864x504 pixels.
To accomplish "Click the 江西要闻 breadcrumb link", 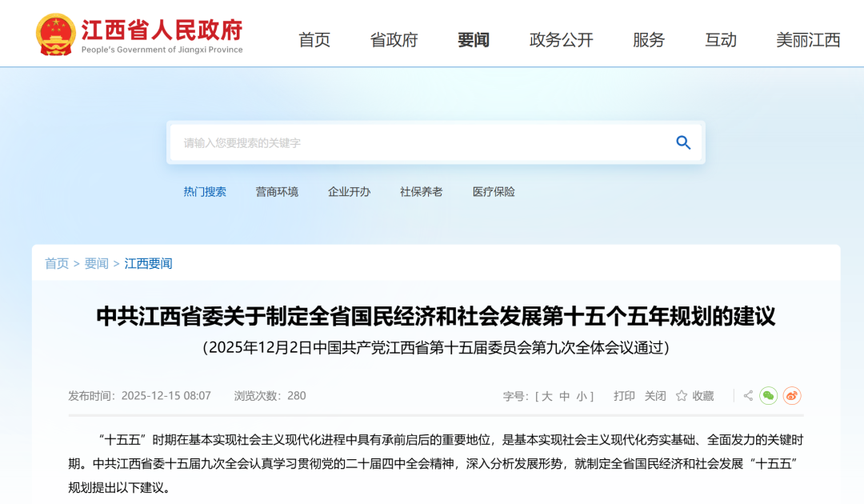I will click(x=148, y=263).
